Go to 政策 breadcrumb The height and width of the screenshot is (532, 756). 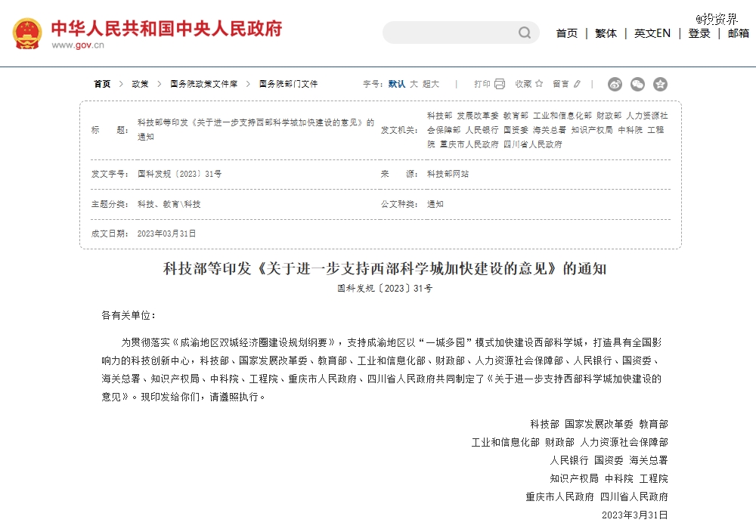point(140,84)
